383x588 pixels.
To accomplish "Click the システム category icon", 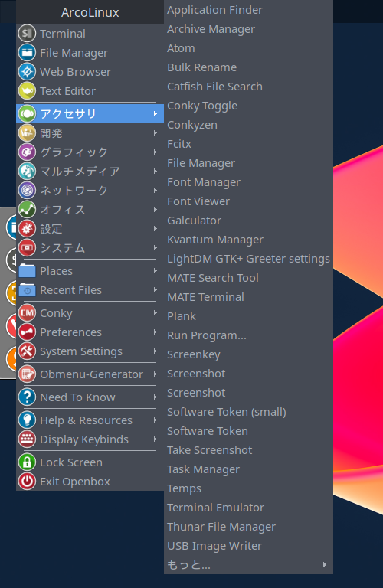I will point(27,247).
